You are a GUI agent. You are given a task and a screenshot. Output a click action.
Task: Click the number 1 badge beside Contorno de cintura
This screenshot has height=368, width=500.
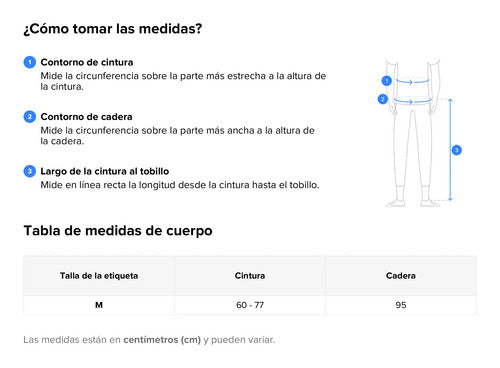point(30,62)
